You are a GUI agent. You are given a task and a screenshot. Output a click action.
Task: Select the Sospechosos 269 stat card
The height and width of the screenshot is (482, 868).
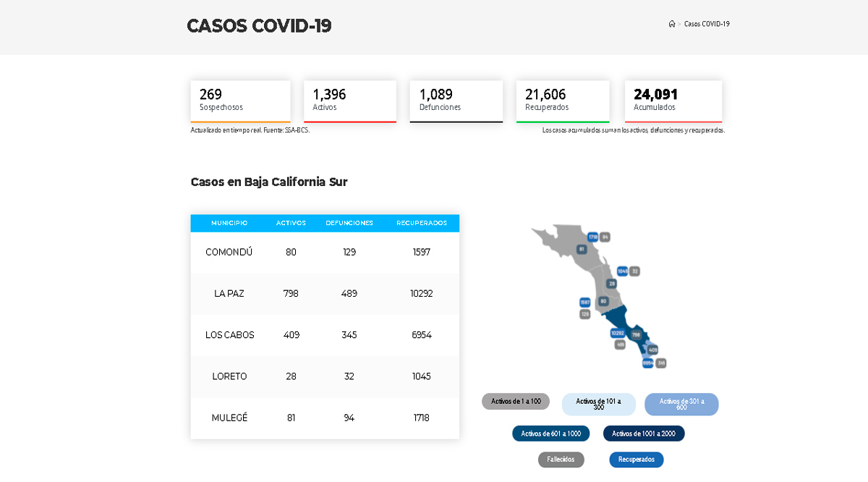[241, 101]
